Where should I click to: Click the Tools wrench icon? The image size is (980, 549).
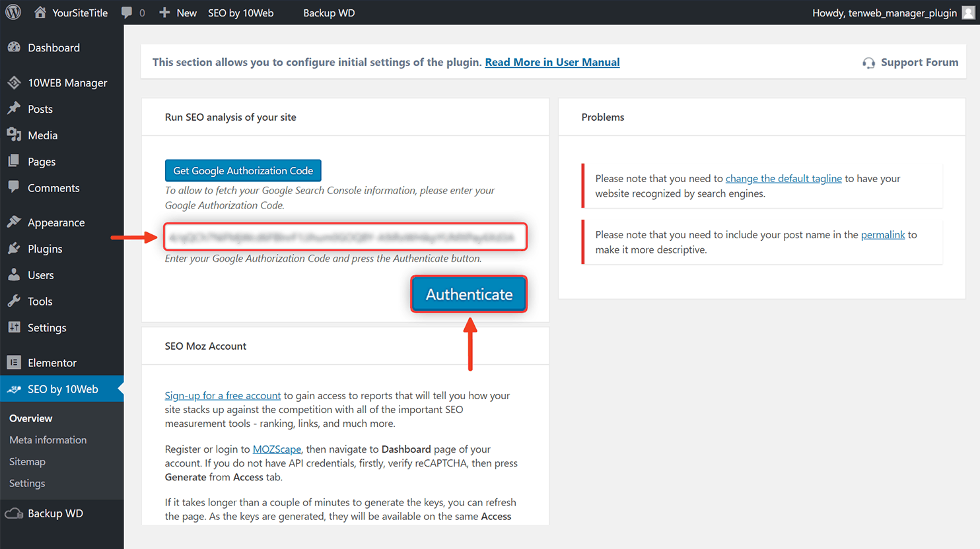[x=14, y=302]
